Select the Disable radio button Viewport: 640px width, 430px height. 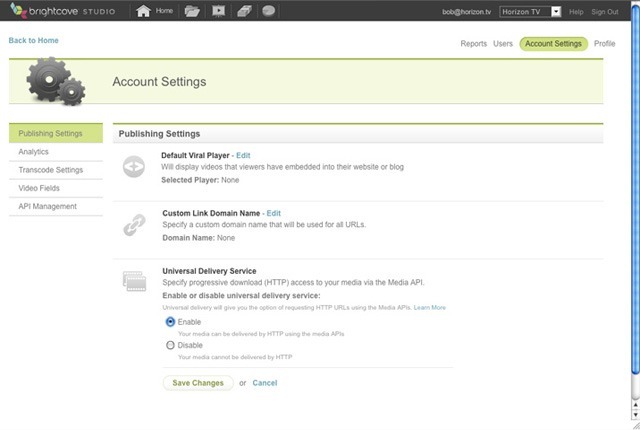pyautogui.click(x=170, y=345)
